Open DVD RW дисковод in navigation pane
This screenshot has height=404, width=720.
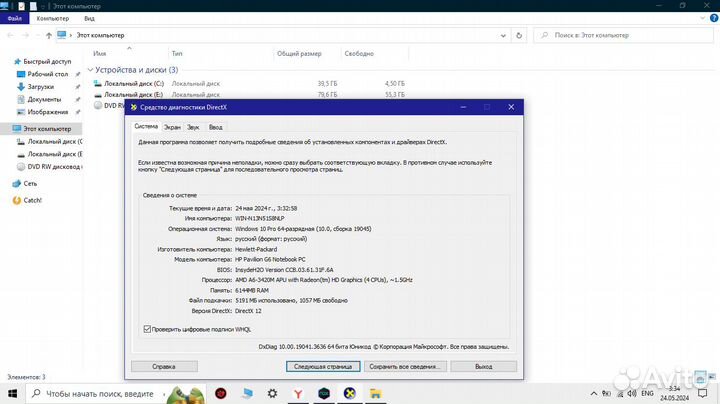[53, 167]
